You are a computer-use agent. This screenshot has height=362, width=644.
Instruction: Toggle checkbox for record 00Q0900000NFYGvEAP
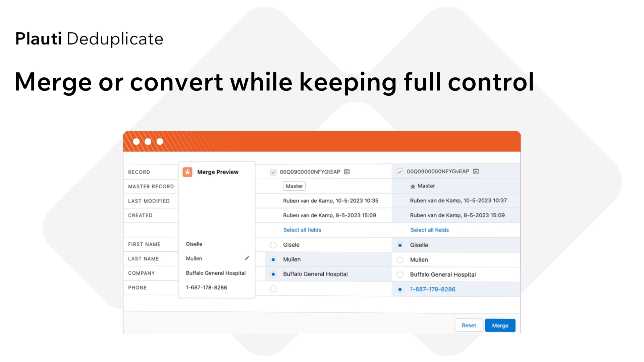[x=400, y=172]
